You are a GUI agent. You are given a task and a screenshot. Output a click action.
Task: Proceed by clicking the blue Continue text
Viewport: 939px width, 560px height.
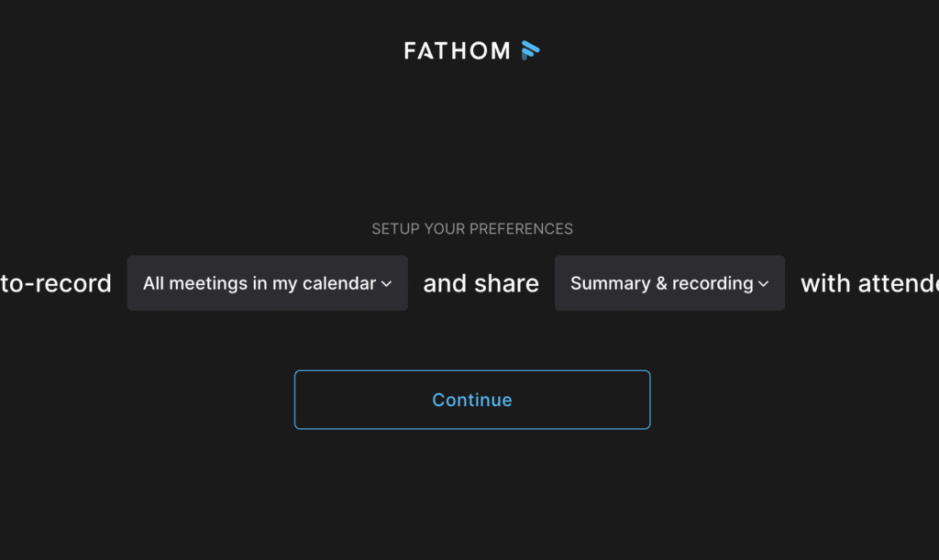[472, 400]
